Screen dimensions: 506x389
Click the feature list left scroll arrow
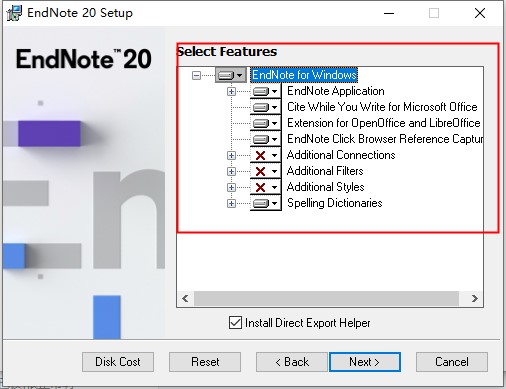click(185, 298)
